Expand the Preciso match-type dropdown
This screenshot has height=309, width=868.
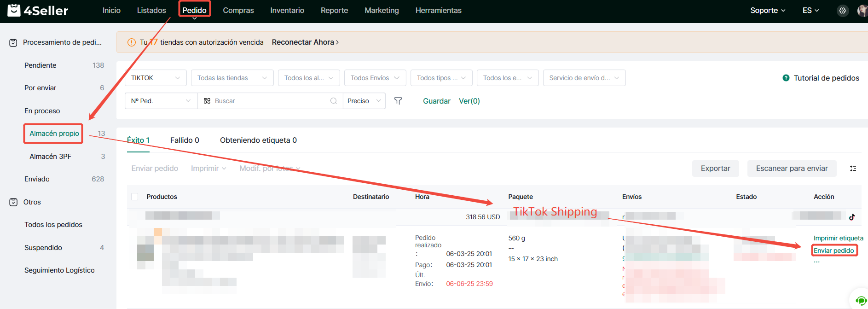coord(364,101)
